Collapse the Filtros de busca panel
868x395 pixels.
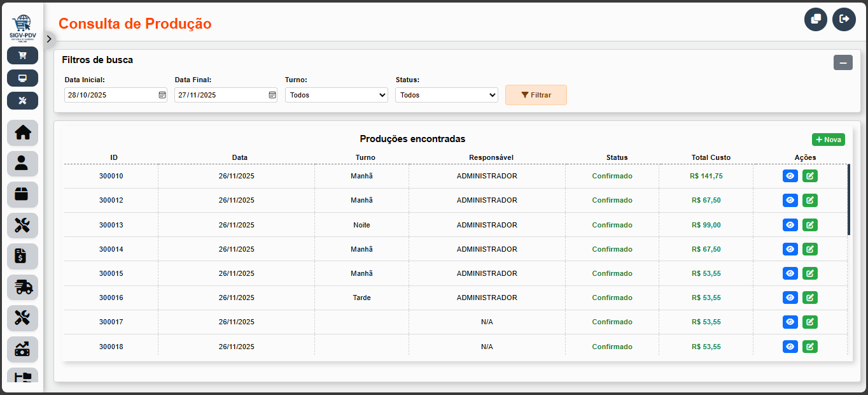(x=843, y=62)
